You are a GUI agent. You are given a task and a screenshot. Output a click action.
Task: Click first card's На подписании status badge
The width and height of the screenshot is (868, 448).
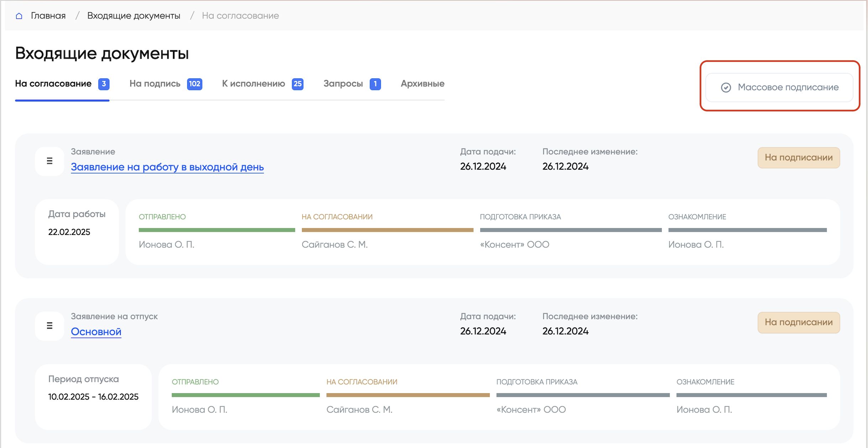click(798, 157)
